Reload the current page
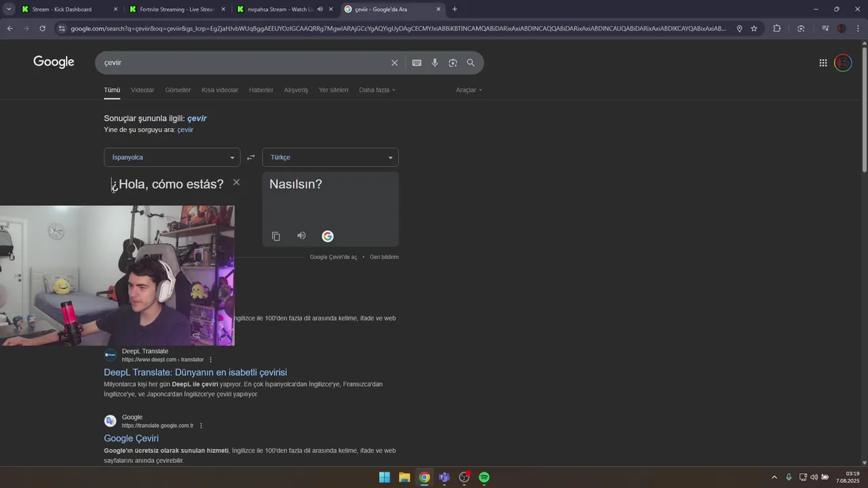Viewport: 868px width, 488px height. pos(42,28)
